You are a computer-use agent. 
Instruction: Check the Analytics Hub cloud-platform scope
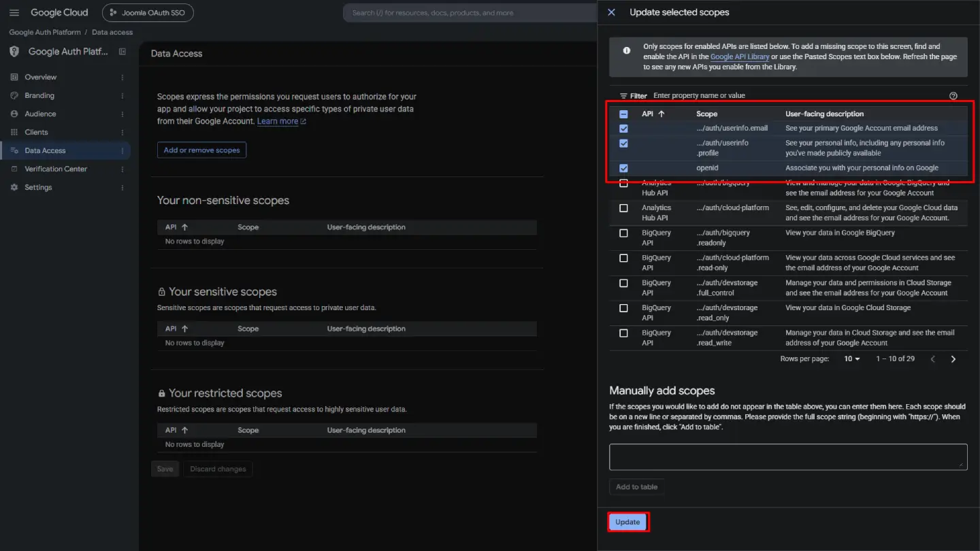coord(623,208)
